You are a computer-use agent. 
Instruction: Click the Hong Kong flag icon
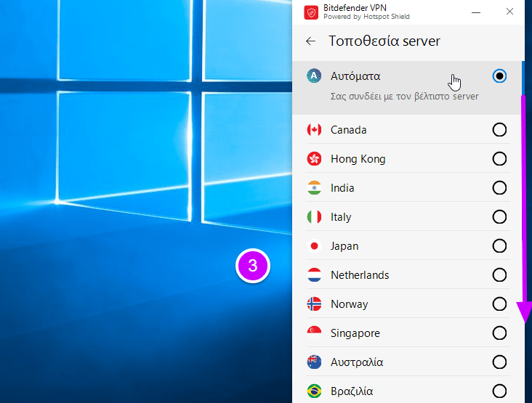[314, 158]
